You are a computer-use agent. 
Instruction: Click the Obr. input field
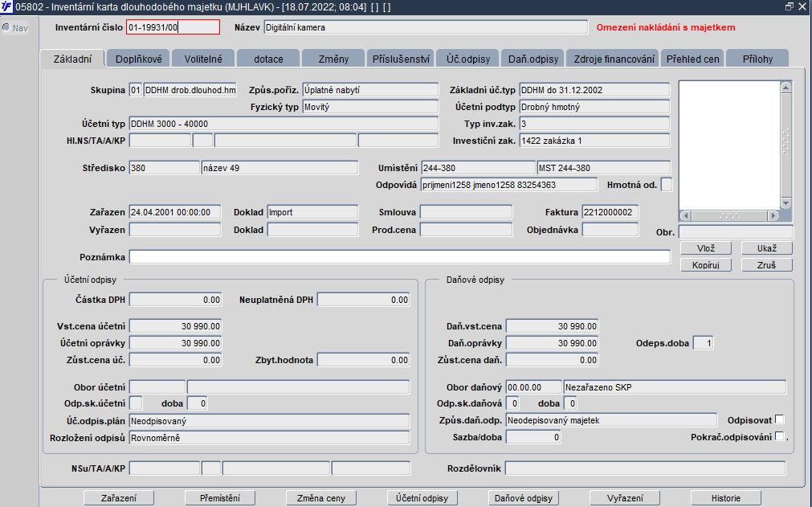[x=736, y=231]
